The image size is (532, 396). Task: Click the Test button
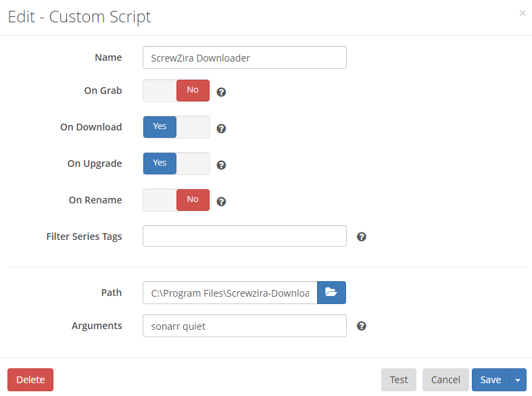pos(399,380)
